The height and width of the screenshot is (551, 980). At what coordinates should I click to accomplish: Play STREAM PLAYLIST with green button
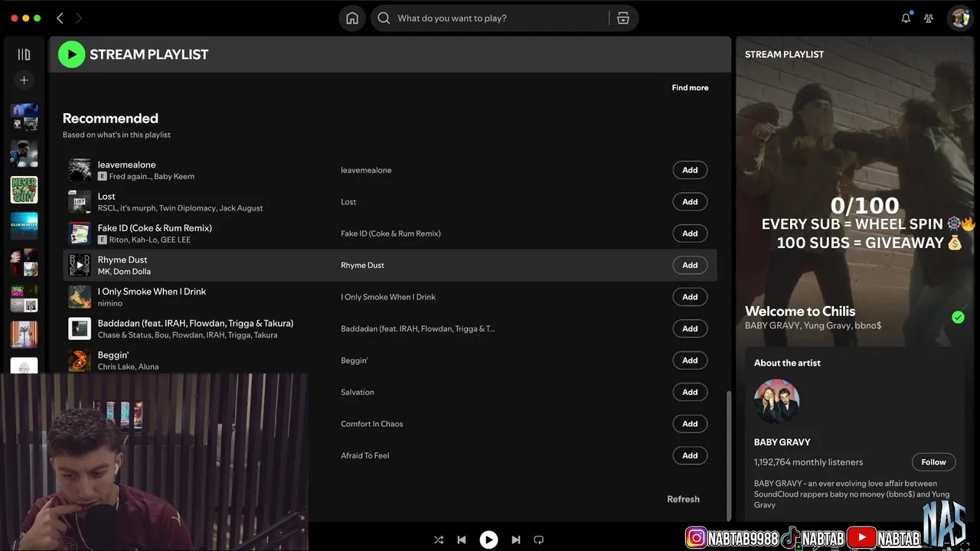(71, 54)
